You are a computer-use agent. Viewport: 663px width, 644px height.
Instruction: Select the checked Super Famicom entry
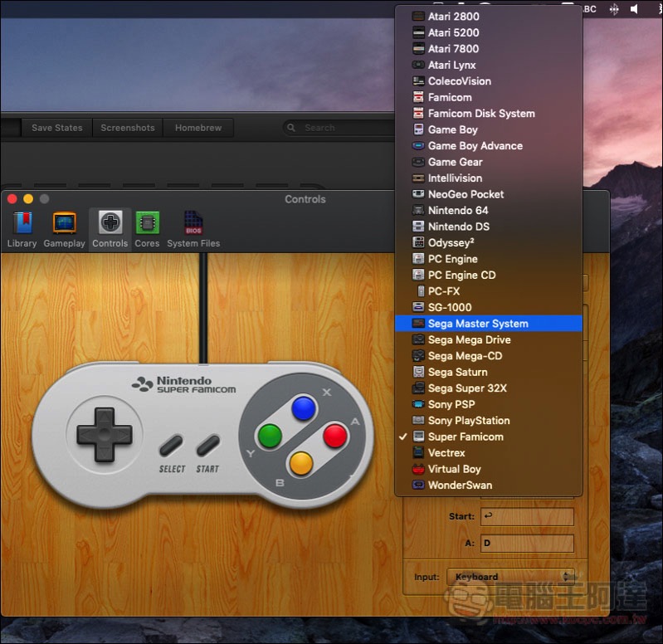pyautogui.click(x=489, y=437)
